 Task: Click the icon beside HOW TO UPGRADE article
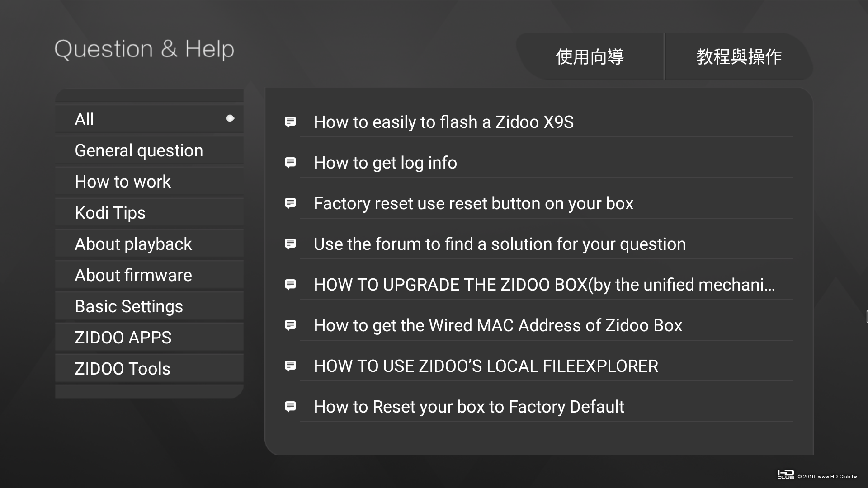coord(290,285)
